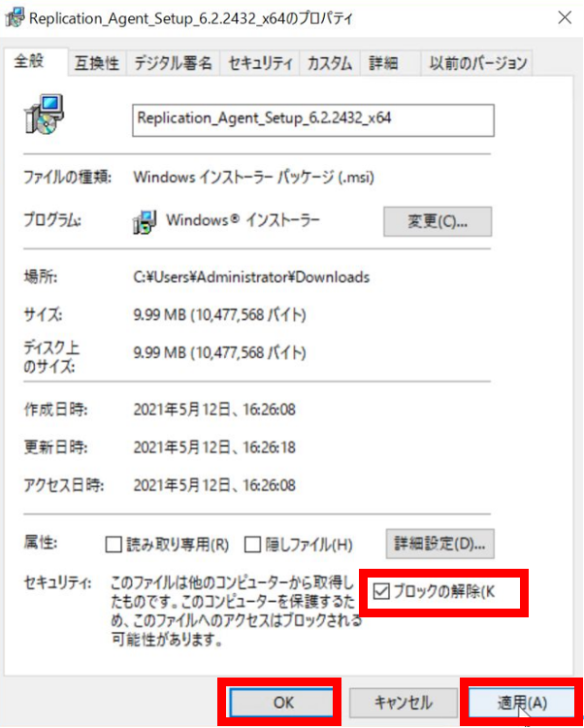Click the 属性 label
Screen dimensions: 584x728
(x=41, y=543)
